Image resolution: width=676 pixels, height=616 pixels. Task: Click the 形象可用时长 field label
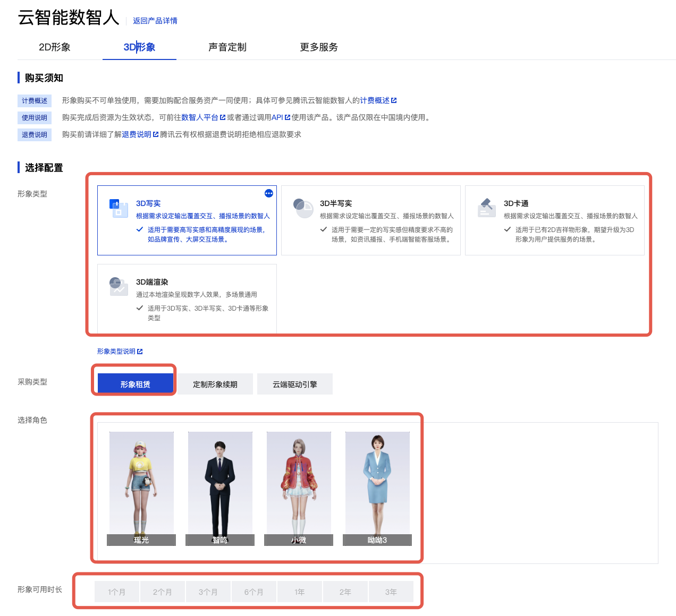coord(40,589)
